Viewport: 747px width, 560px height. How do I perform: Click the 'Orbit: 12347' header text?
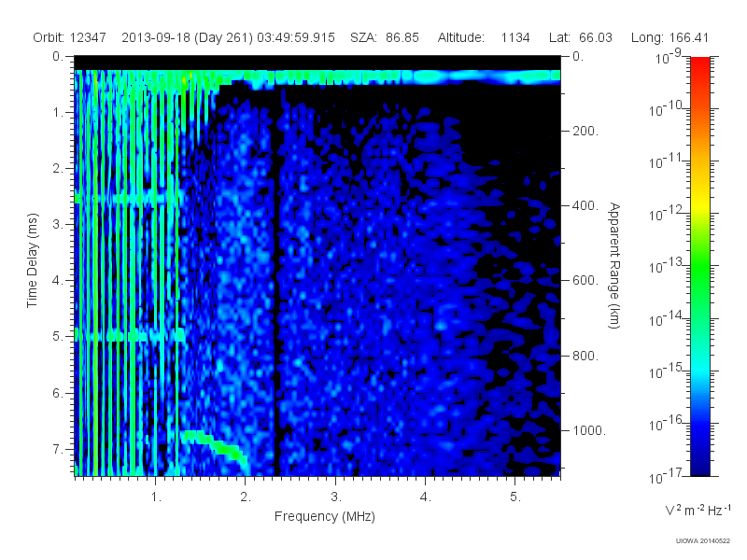click(x=69, y=37)
